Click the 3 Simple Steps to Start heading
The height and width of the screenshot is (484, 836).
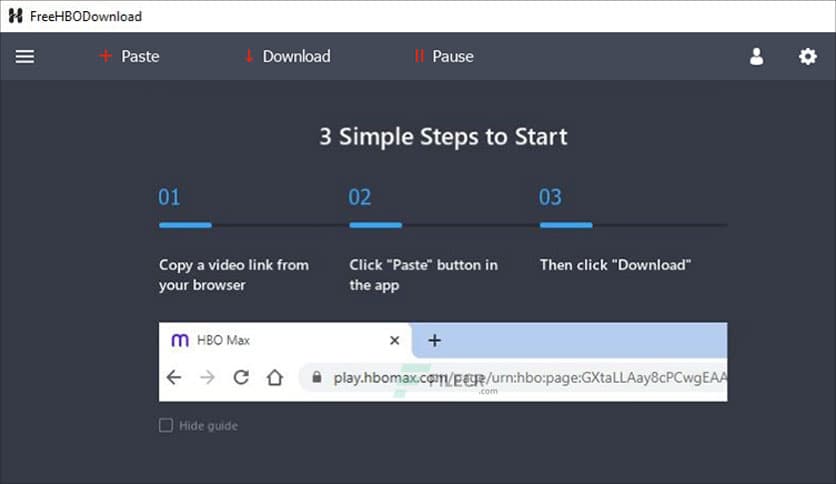[443, 137]
